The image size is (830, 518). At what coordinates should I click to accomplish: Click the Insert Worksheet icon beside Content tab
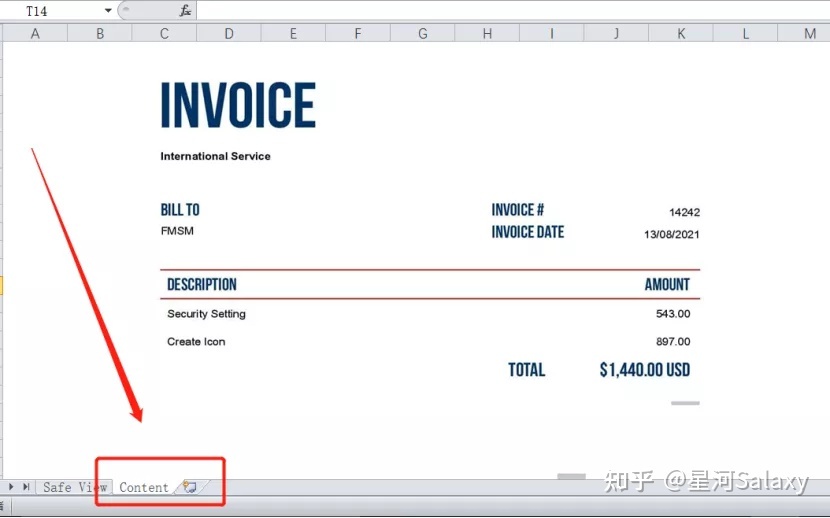190,487
